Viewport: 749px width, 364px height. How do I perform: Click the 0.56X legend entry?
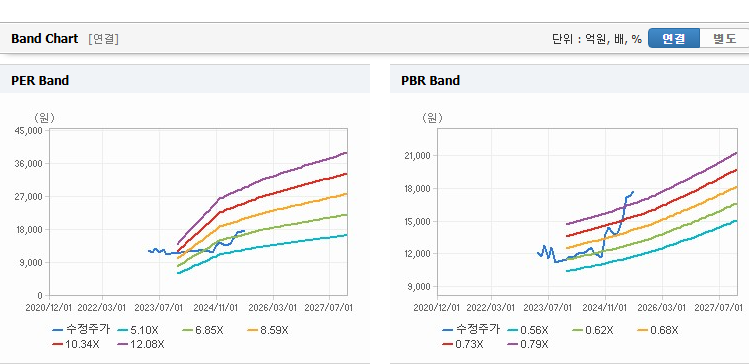[528, 330]
